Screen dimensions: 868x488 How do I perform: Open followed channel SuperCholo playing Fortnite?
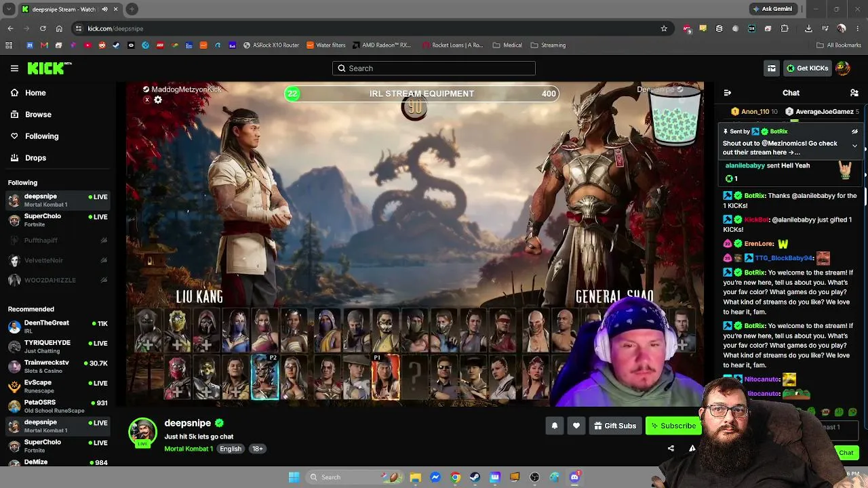click(58, 220)
